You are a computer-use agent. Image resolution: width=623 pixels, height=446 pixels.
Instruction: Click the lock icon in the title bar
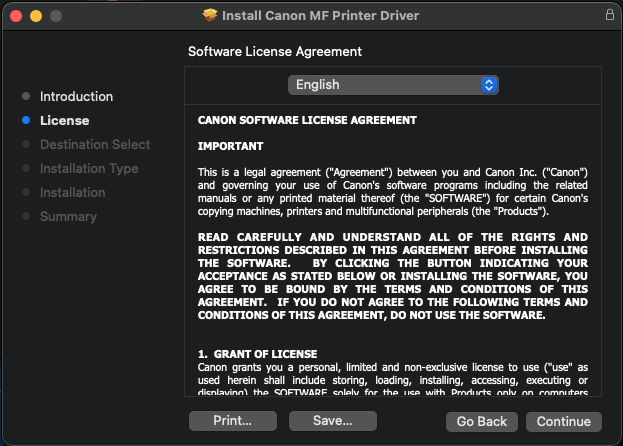coord(610,15)
